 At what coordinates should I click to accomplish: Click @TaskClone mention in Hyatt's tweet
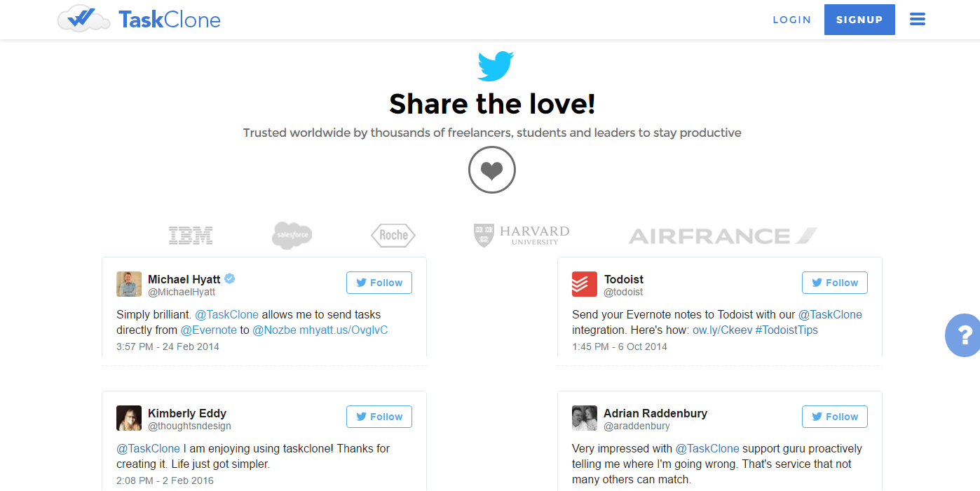coord(226,314)
